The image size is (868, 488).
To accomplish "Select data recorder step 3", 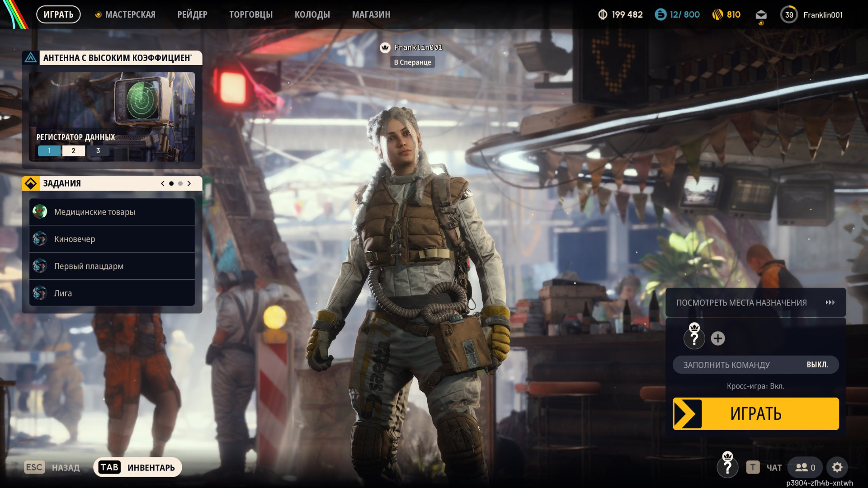I will (98, 151).
